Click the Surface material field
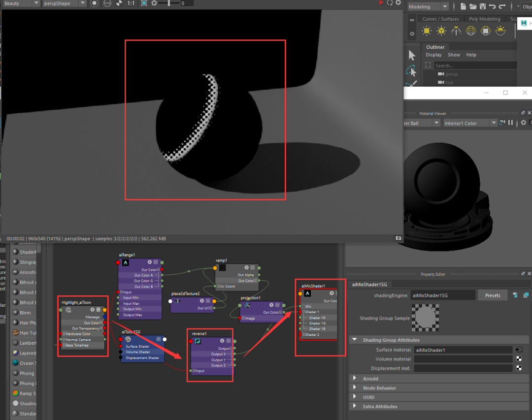Viewport: 532px width, 420px height. point(463,350)
